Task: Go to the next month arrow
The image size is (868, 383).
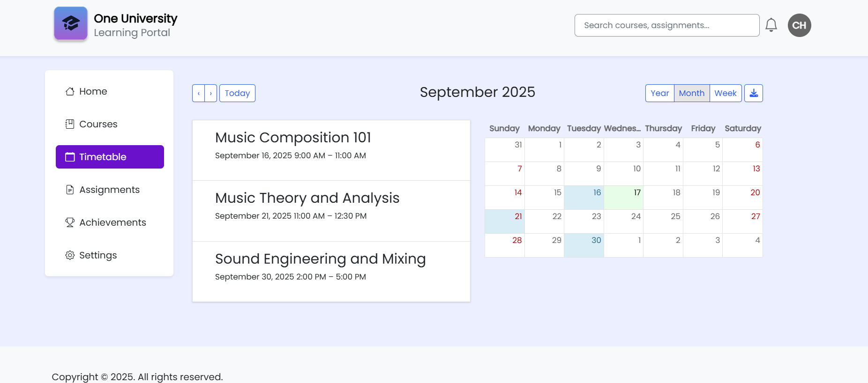Action: [211, 93]
